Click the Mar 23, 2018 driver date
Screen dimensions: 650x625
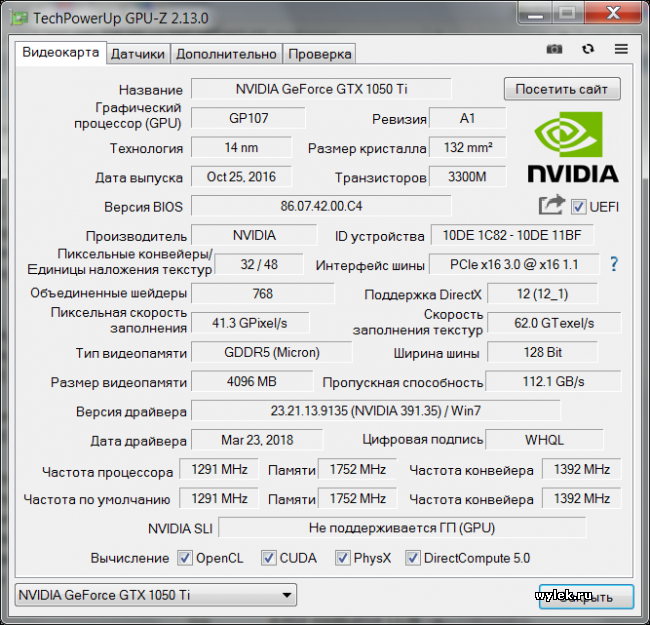pos(257,440)
